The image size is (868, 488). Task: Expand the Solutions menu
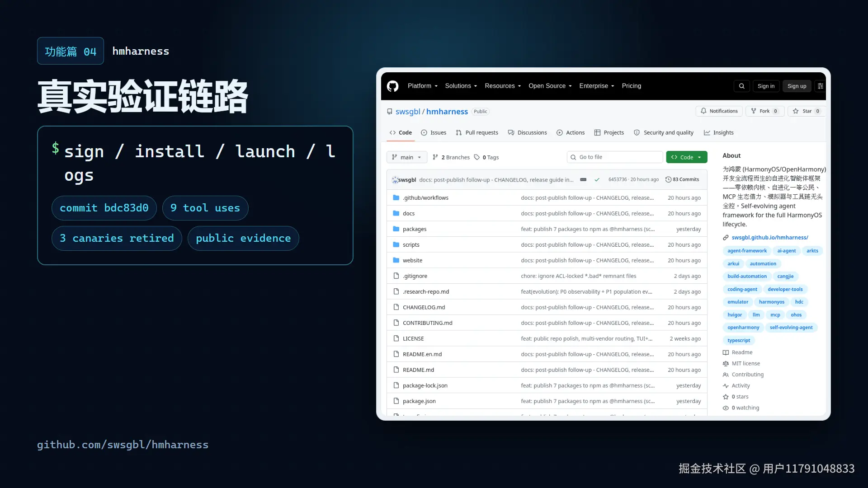[x=461, y=86]
